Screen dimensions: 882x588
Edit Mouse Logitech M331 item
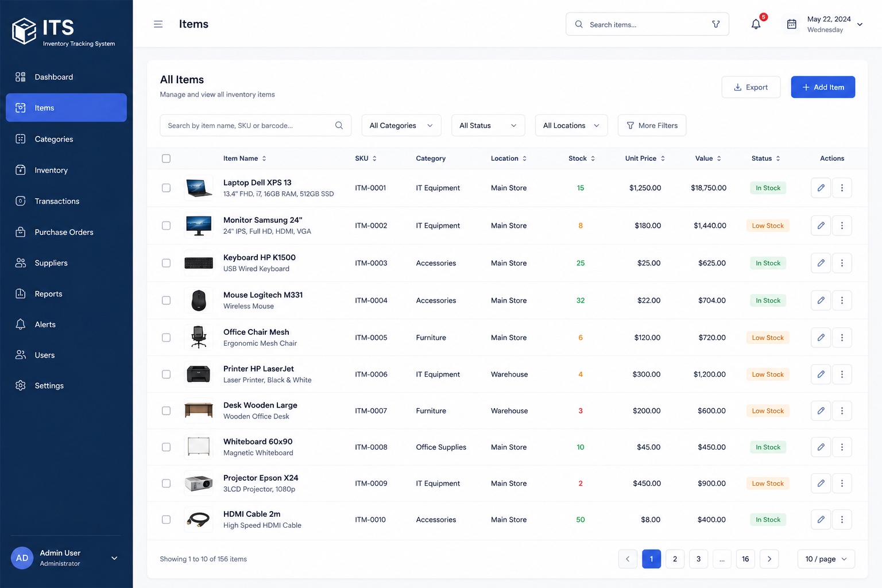[821, 300]
